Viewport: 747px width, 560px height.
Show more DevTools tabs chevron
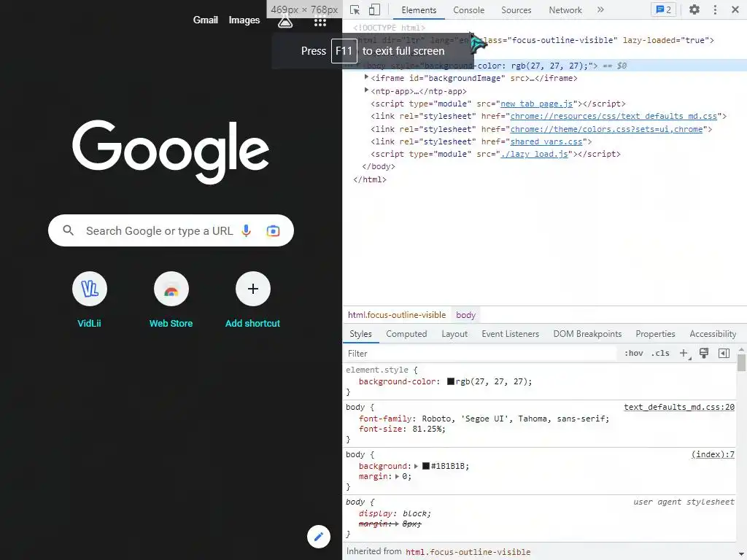click(601, 9)
